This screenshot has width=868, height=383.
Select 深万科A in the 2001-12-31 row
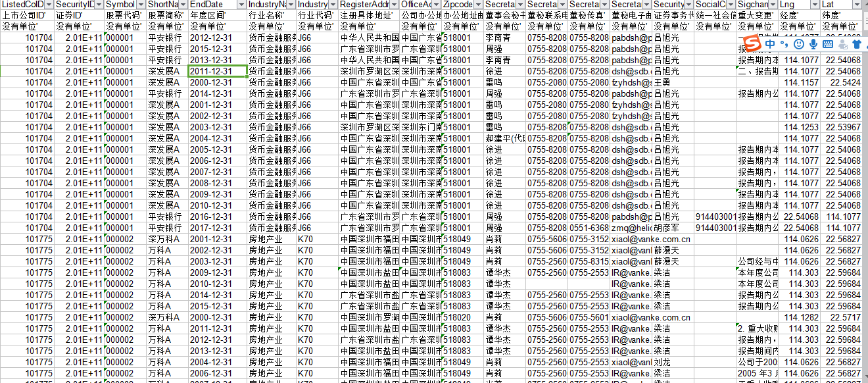coord(167,239)
